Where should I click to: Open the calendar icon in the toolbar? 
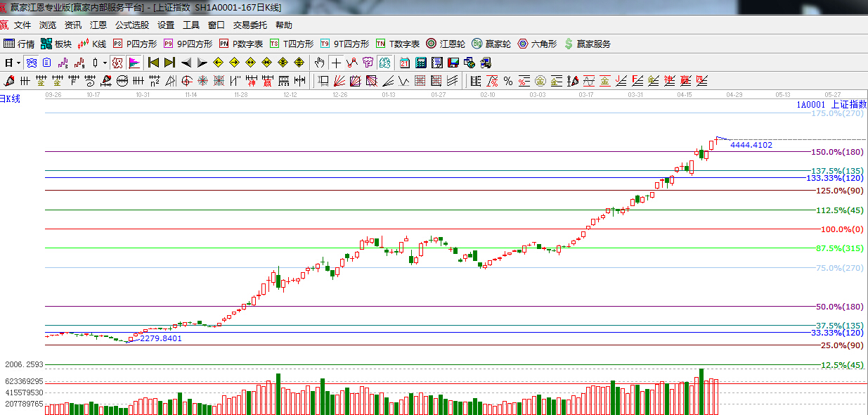[405, 63]
